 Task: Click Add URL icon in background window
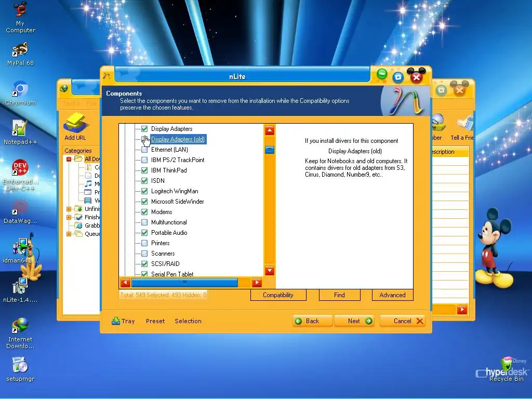(75, 127)
